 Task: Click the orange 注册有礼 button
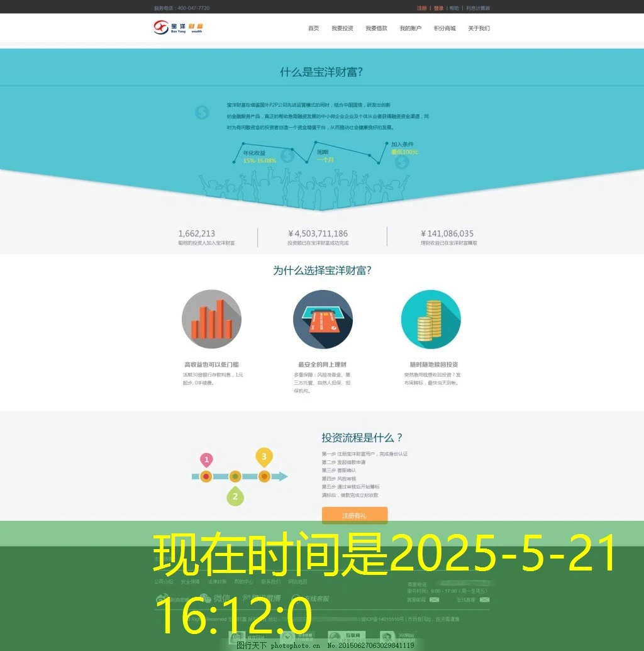click(x=355, y=515)
